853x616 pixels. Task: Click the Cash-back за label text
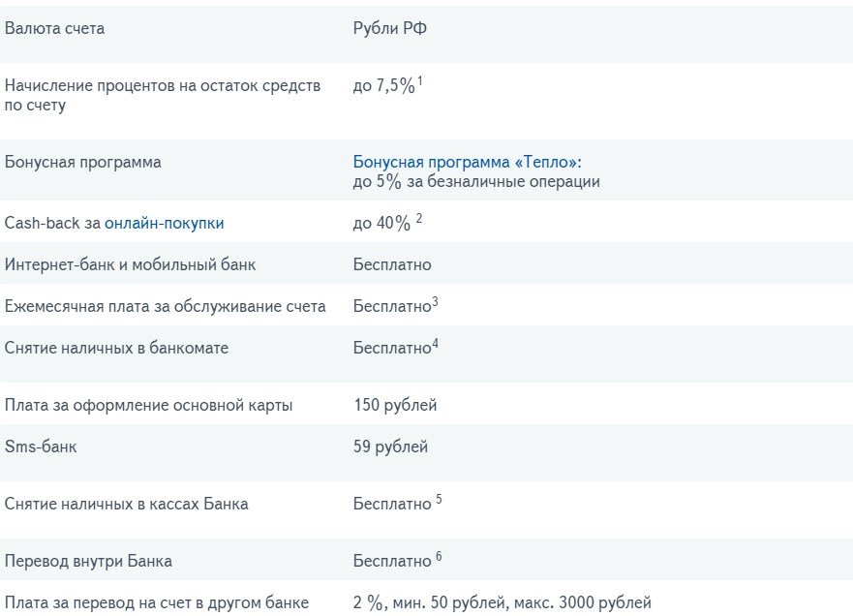click(52, 223)
